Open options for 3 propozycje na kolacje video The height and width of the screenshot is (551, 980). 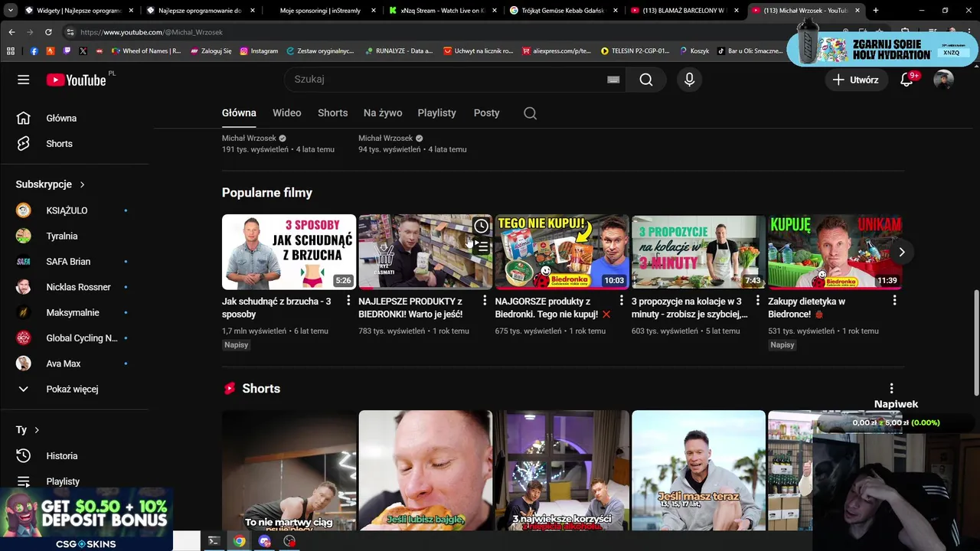tap(758, 301)
